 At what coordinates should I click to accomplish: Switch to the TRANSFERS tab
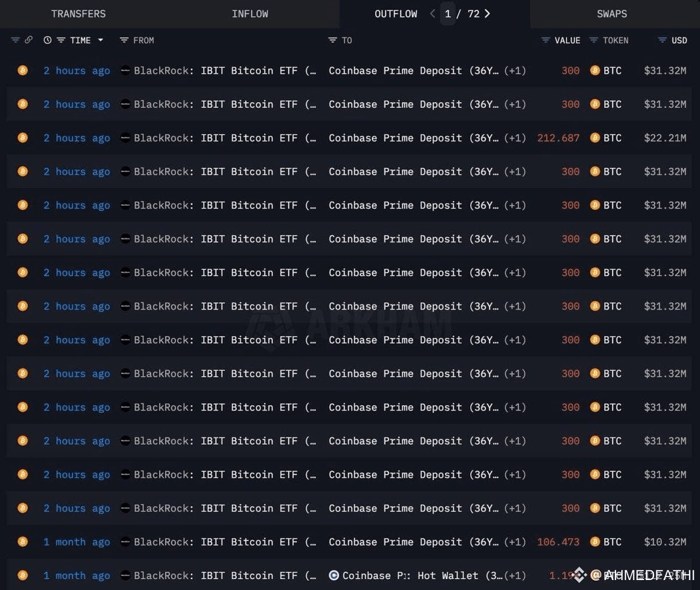[x=78, y=13]
